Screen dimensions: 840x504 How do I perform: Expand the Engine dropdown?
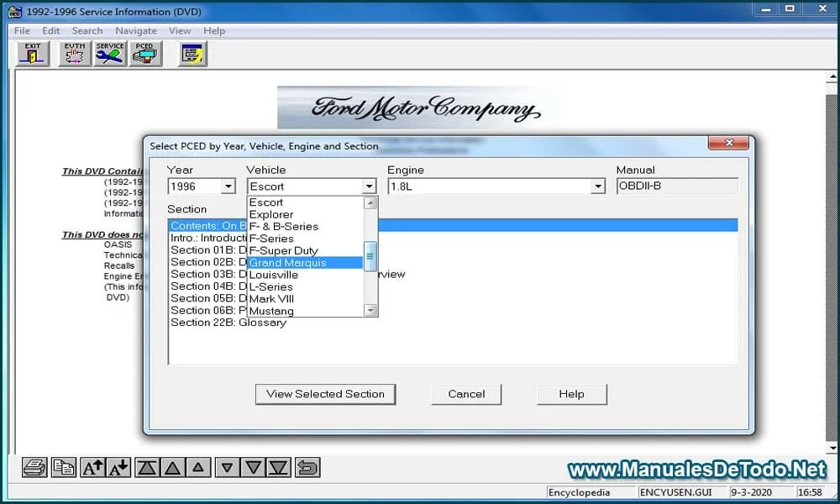coord(598,186)
